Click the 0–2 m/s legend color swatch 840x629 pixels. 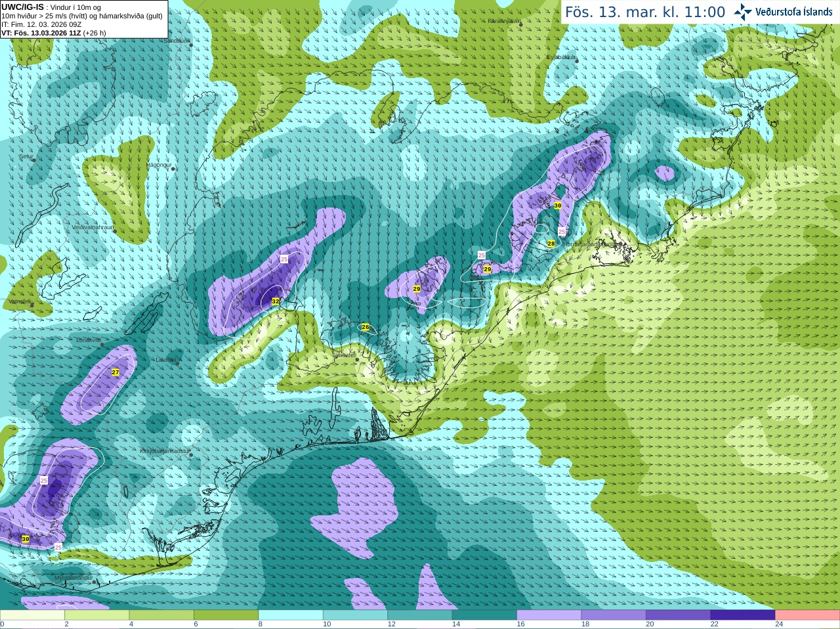click(32, 615)
